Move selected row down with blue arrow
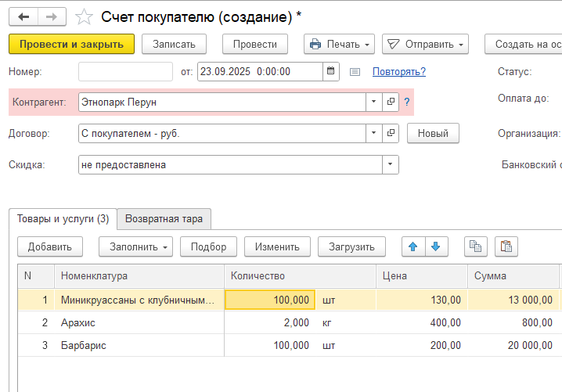This screenshot has width=562, height=392. 436,246
